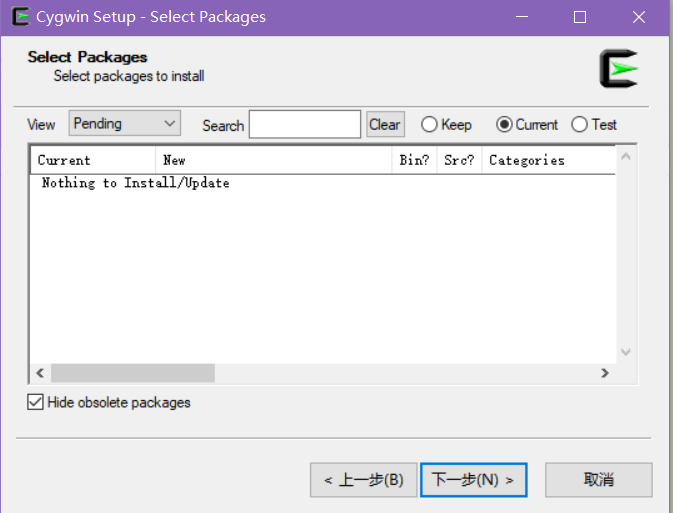Click the horizontal scrollbar thumb
Viewport: 673px width, 513px height.
[x=133, y=373]
